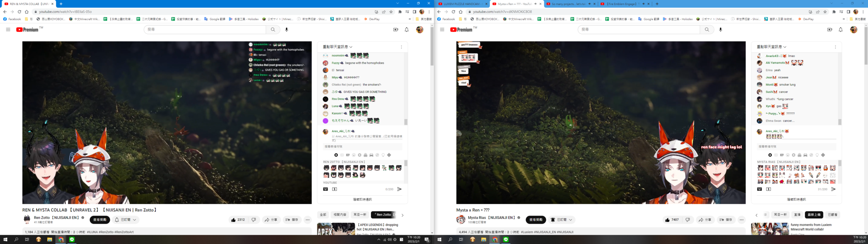Dislike the Mysta x Ren video
868x244 pixels.
tap(687, 220)
